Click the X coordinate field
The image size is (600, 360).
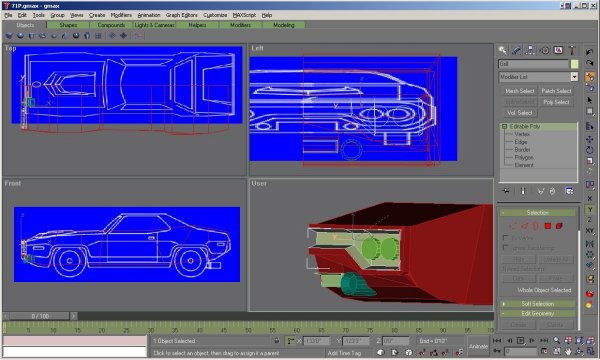click(x=316, y=340)
